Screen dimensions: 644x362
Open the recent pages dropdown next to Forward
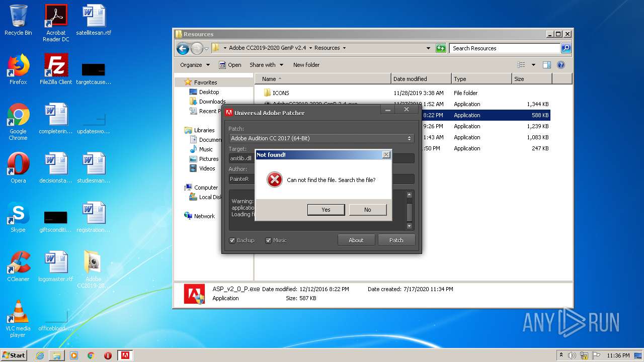(x=206, y=49)
